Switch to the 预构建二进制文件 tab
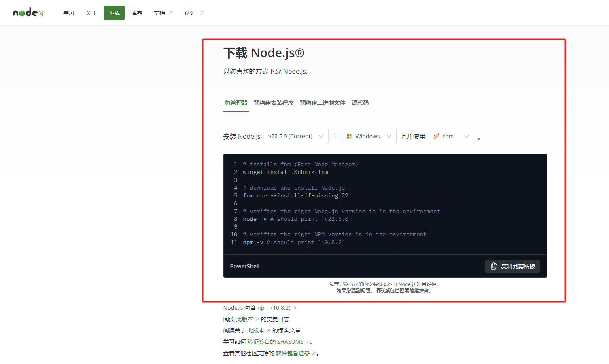This screenshot has height=364, width=609. [x=323, y=103]
